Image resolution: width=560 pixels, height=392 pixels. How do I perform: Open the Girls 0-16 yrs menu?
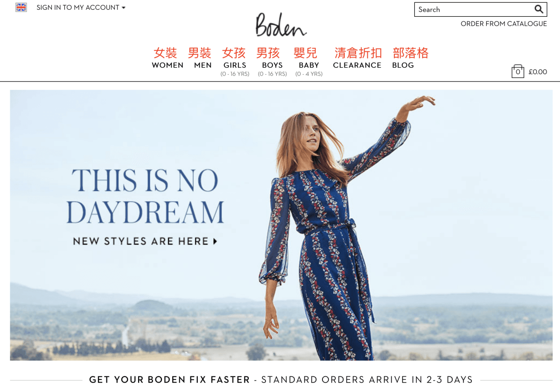[x=235, y=69]
